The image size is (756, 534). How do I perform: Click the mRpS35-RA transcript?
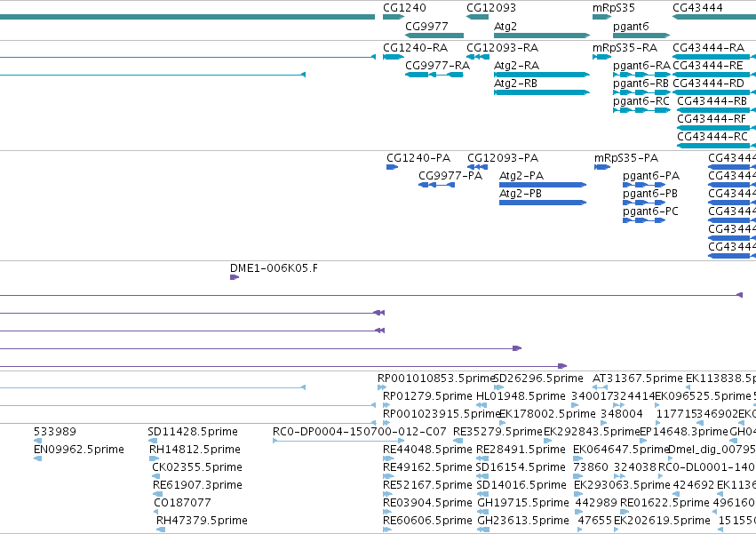click(x=601, y=57)
